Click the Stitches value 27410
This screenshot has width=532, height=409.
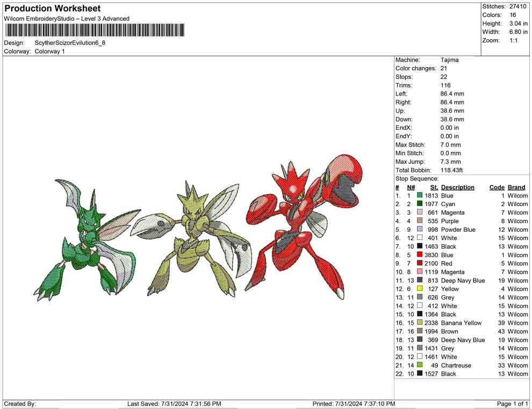tap(517, 6)
